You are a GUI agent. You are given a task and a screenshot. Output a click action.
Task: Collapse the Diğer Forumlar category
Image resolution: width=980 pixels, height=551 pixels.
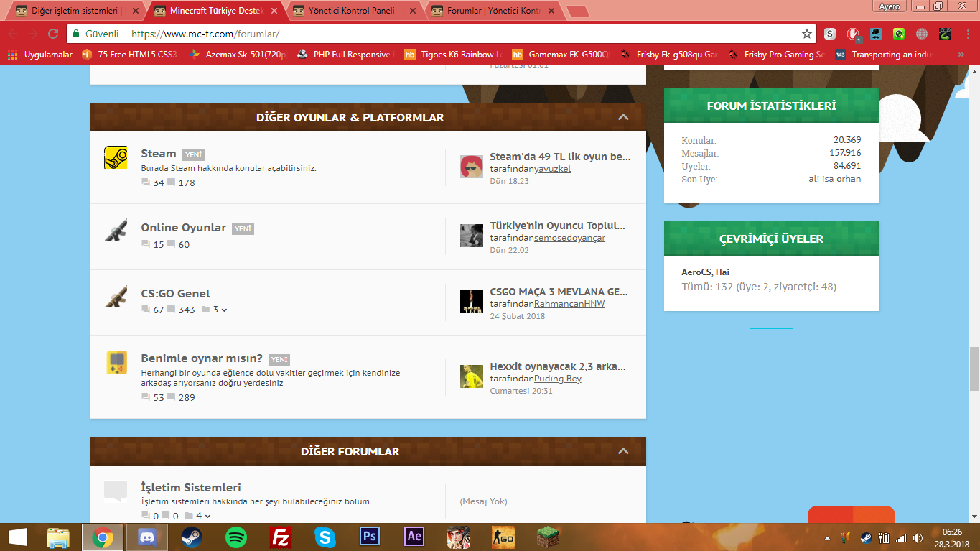coord(623,451)
